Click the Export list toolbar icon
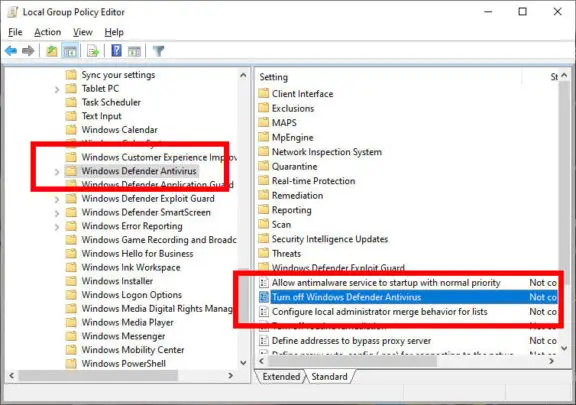The height and width of the screenshot is (405, 576). (93, 51)
